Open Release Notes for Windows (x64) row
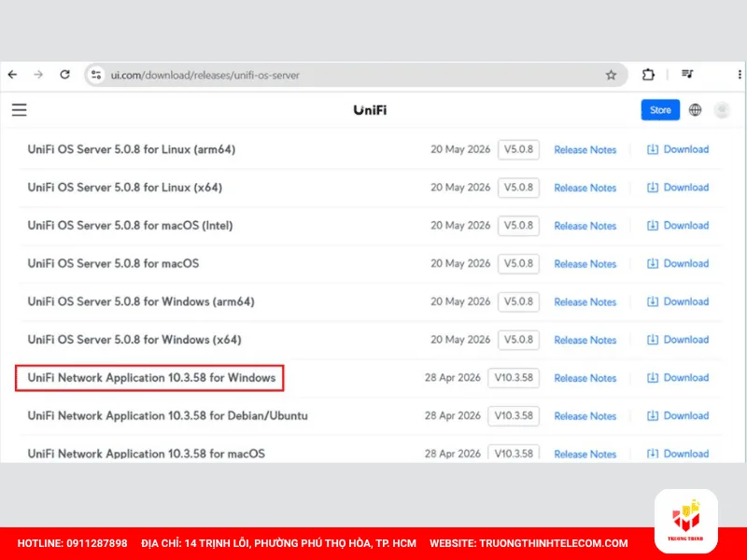 585,341
